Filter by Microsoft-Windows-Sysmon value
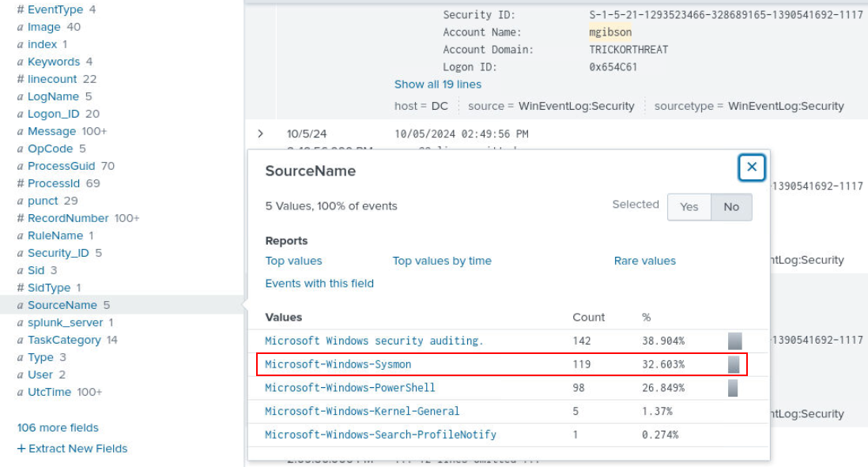 pyautogui.click(x=338, y=364)
